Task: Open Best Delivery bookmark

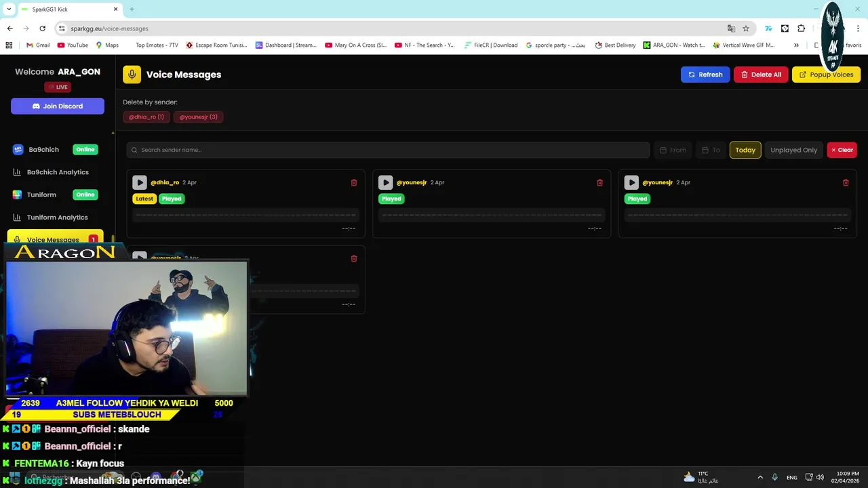Action: tap(616, 45)
